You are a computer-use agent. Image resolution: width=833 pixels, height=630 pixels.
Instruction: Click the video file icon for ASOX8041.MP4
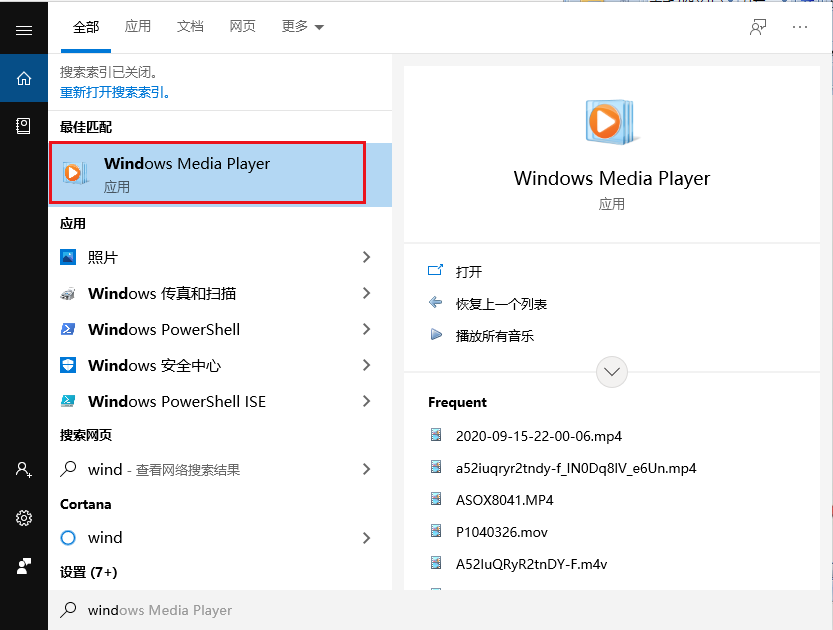tap(436, 499)
